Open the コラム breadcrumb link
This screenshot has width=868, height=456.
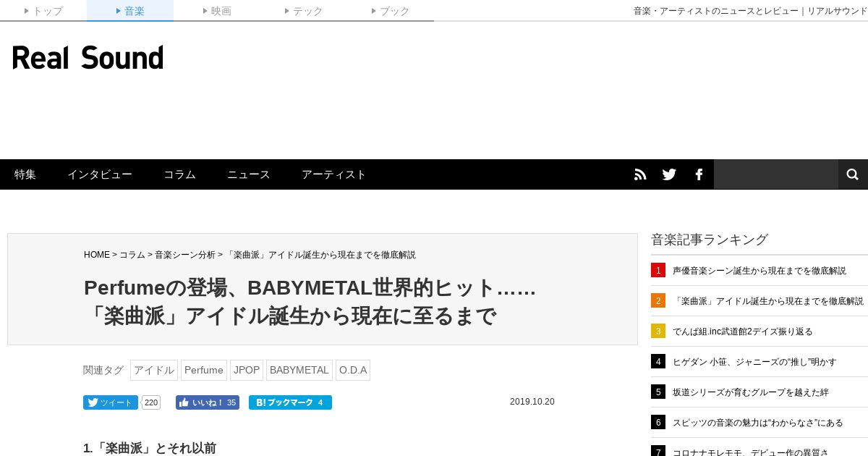click(x=132, y=255)
